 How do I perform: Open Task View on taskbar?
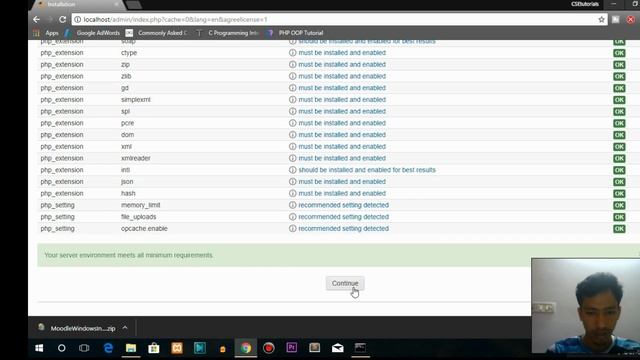coord(84,348)
